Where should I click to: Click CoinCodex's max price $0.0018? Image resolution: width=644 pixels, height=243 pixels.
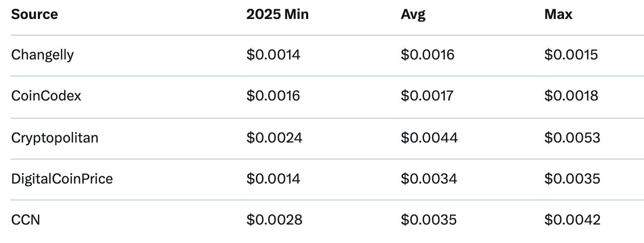point(571,96)
